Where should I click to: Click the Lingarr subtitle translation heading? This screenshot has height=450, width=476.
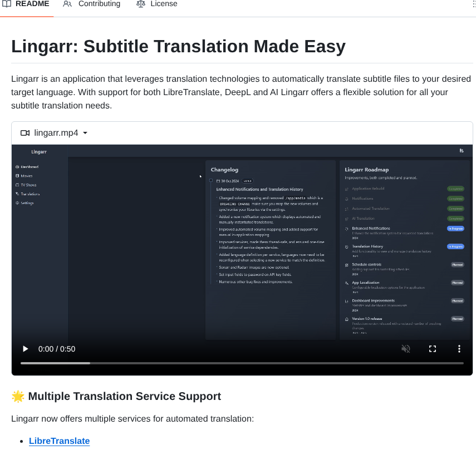(x=177, y=47)
